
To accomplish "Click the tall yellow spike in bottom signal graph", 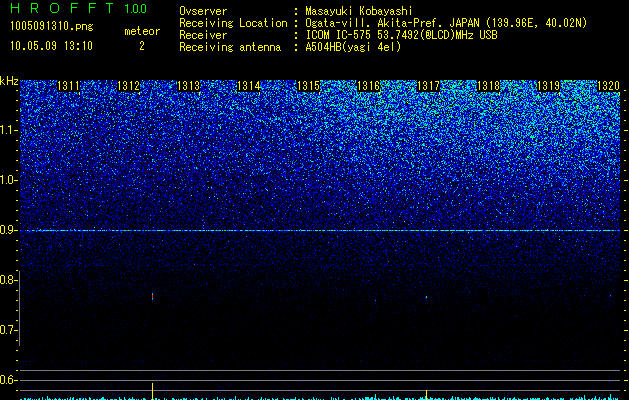I will 152,391.
